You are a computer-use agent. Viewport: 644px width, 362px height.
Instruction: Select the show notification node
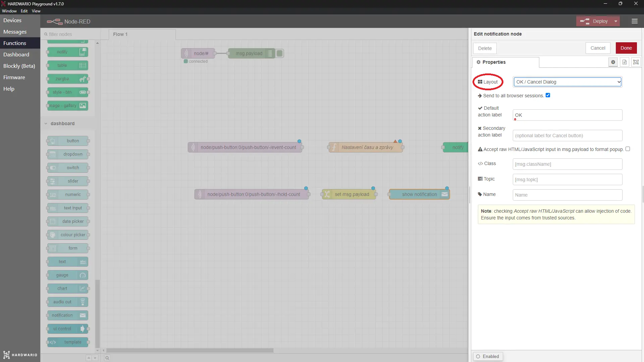419,194
